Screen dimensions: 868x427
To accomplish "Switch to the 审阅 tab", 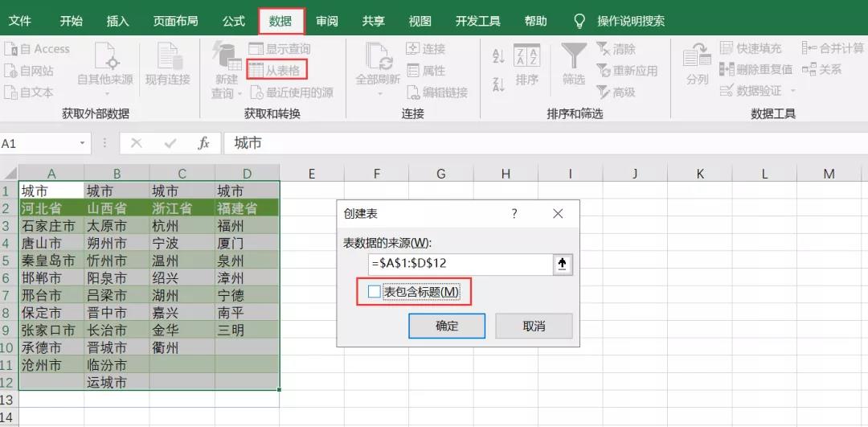I will coord(327,21).
